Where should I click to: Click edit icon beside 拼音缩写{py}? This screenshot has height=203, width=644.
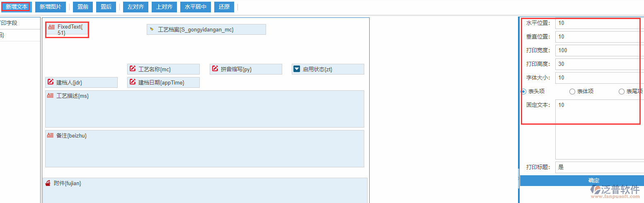point(215,69)
